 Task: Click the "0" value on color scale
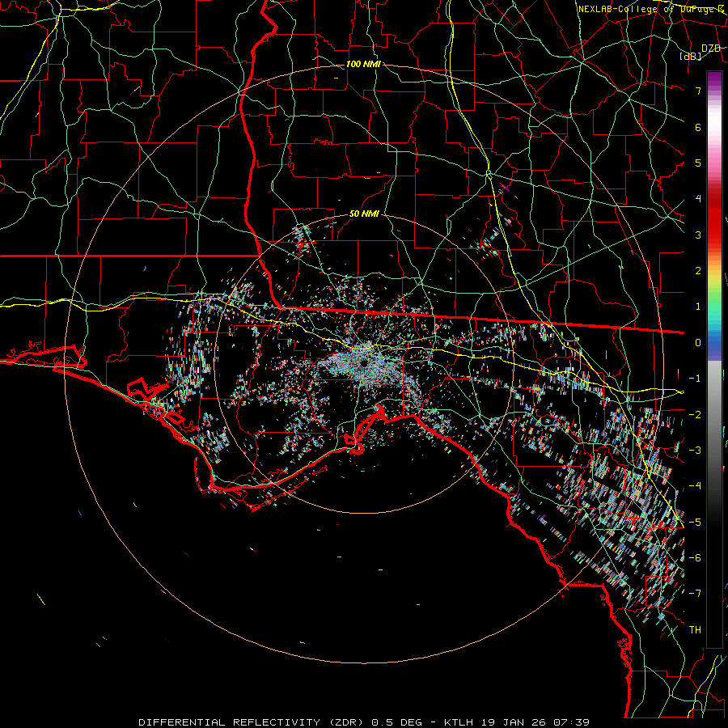click(x=698, y=343)
